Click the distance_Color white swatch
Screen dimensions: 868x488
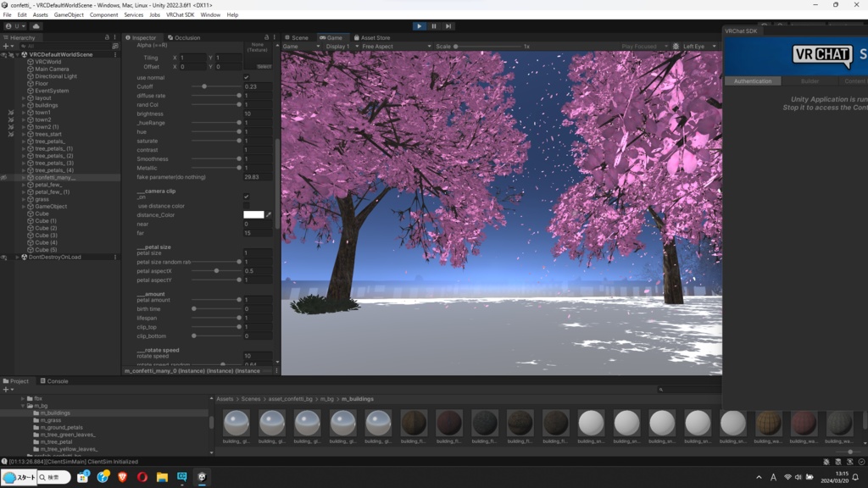(x=253, y=214)
